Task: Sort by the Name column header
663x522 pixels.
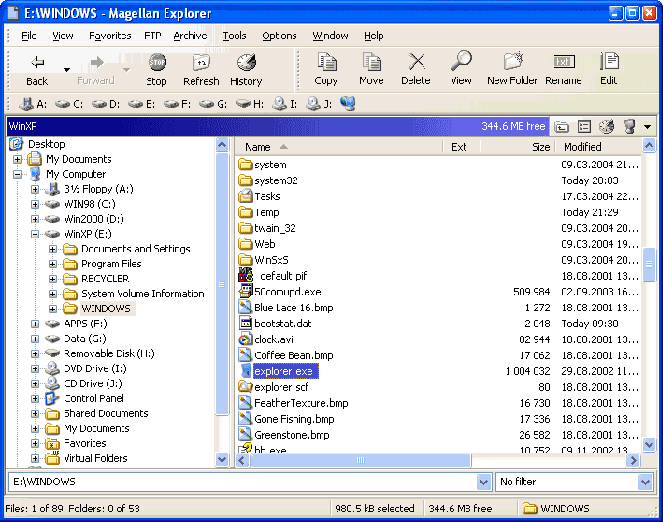Action: [x=338, y=147]
